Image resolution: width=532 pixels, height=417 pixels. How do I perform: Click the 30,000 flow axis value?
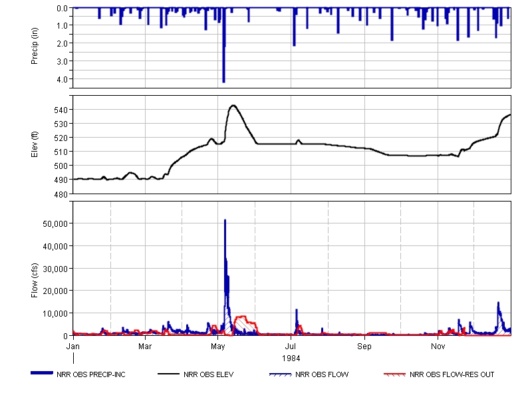[55, 269]
